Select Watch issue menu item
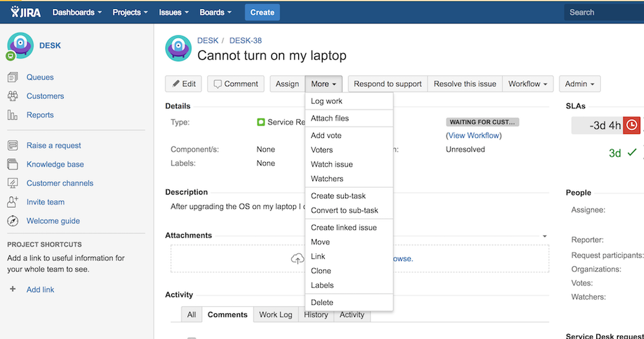 349,165
